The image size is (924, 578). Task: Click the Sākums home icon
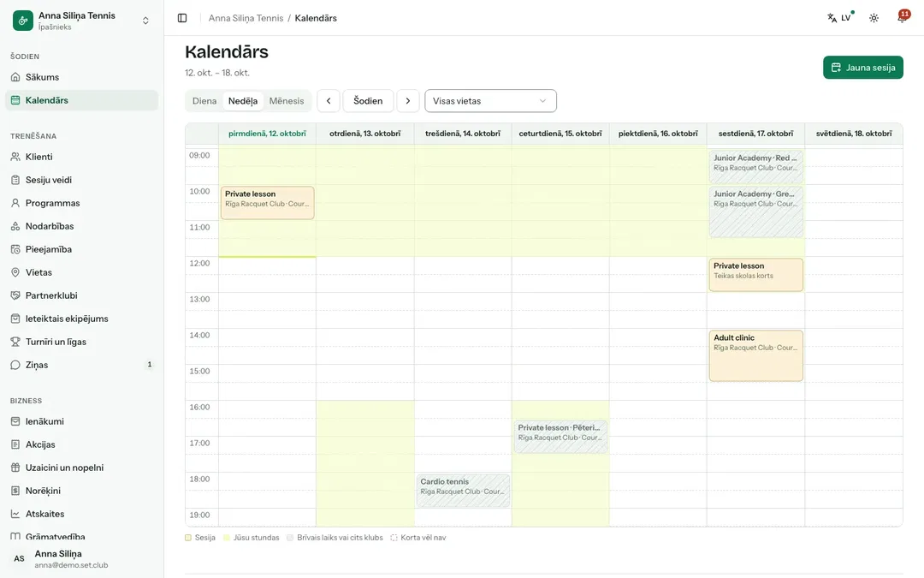tap(15, 77)
